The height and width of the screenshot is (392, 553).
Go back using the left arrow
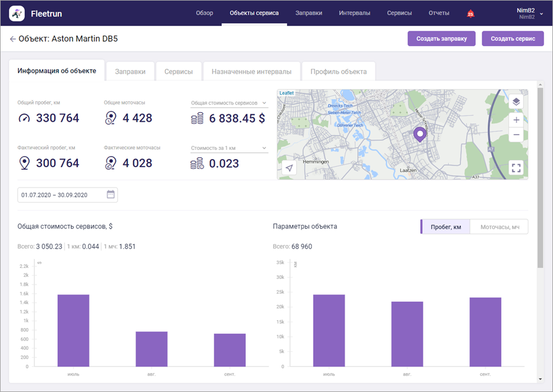[13, 39]
